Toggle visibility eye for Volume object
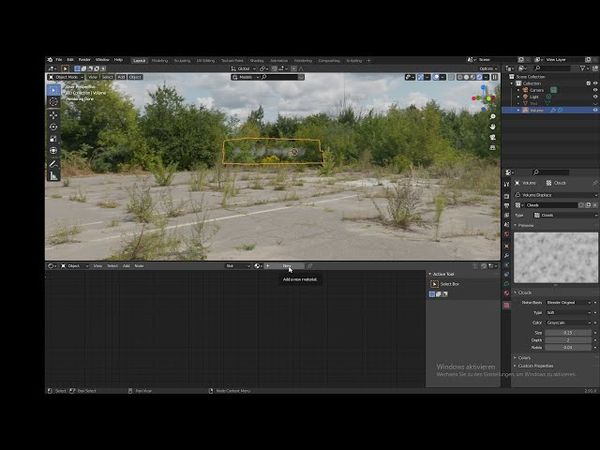The image size is (600, 450). click(595, 110)
